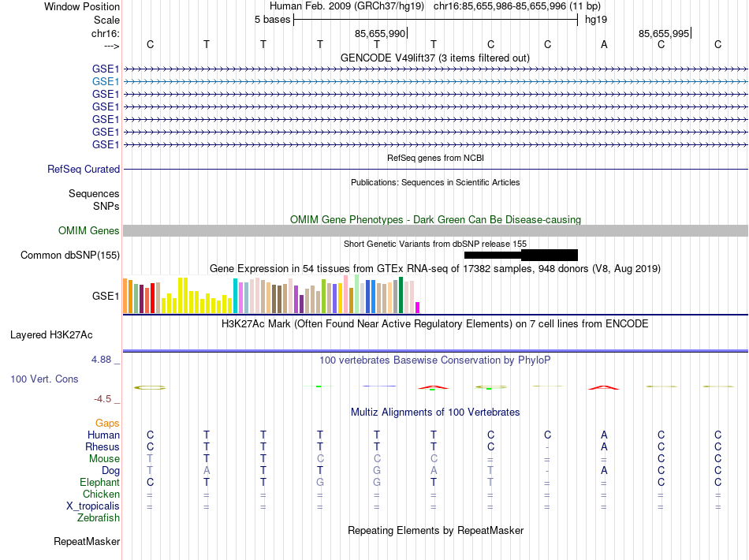Click the '--->' sequence direction label
749x560 pixels.
111,46
